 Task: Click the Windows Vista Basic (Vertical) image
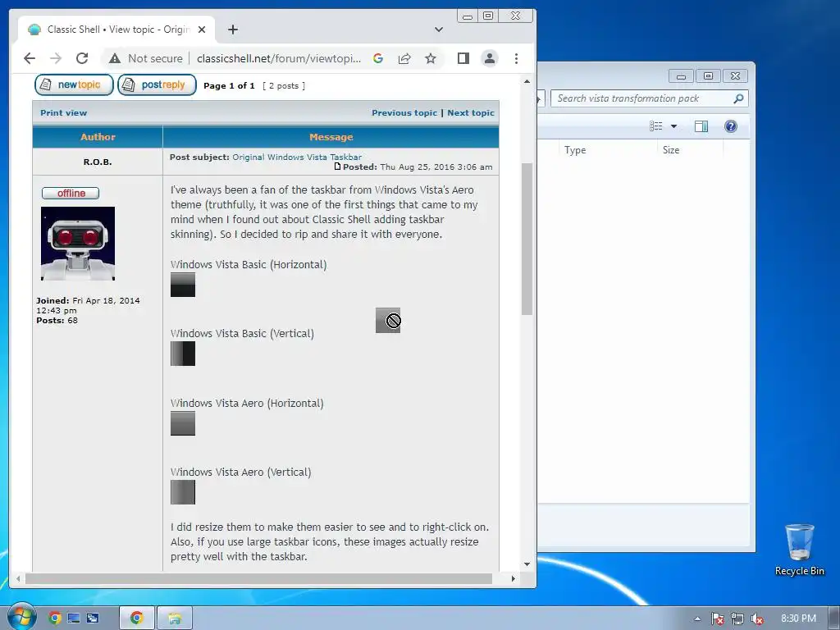click(x=183, y=354)
